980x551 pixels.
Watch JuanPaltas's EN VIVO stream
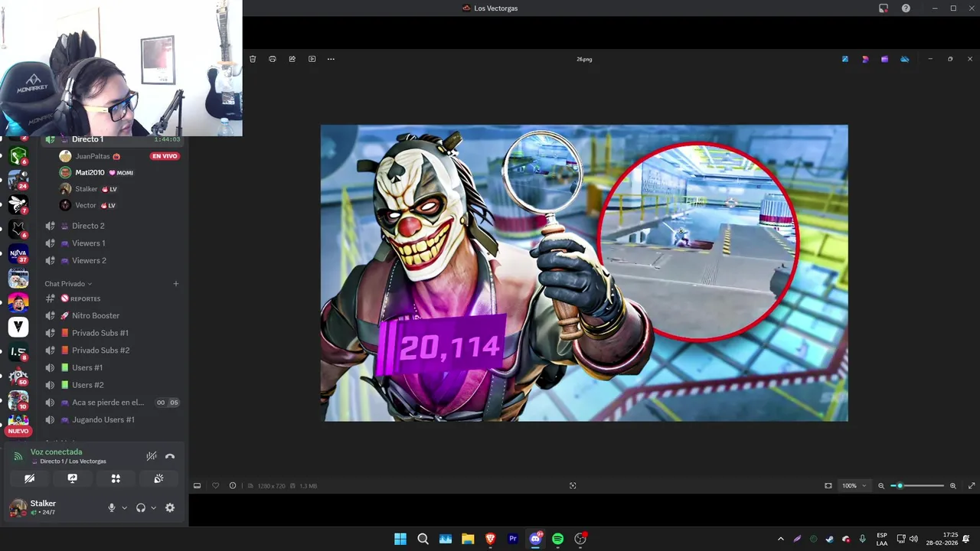165,156
